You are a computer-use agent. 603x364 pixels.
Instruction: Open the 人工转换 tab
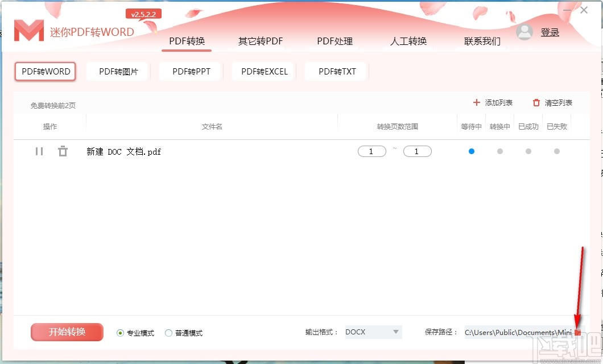point(407,41)
